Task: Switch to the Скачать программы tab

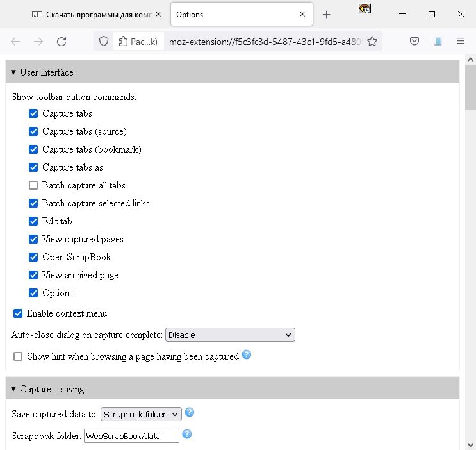Action: tap(92, 14)
